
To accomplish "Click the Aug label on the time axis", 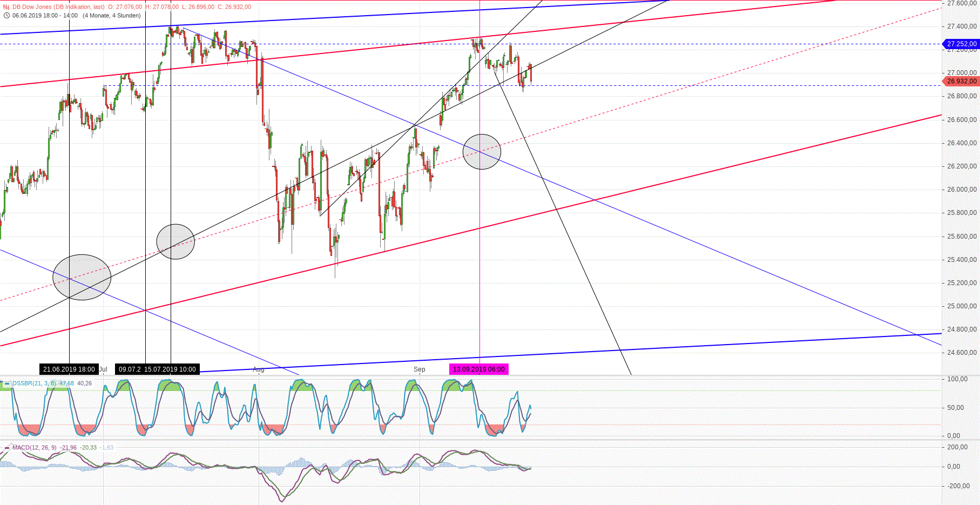I will pos(259,369).
